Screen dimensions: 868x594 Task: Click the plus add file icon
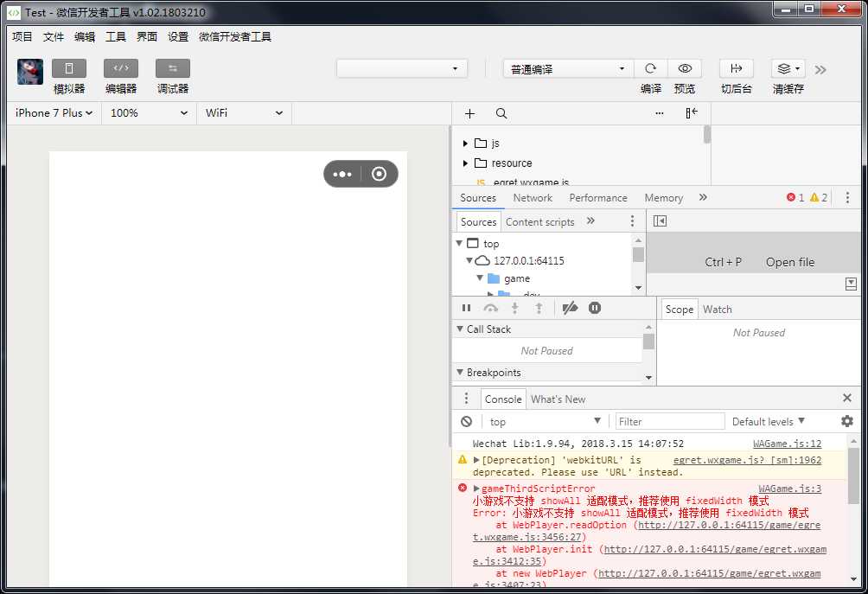pos(470,113)
